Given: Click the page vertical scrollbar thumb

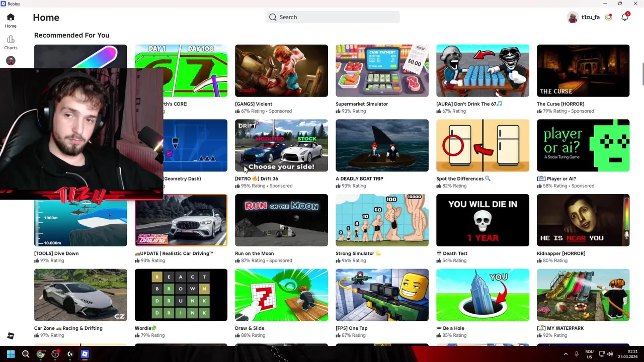Looking at the screenshot, I should tap(642, 74).
